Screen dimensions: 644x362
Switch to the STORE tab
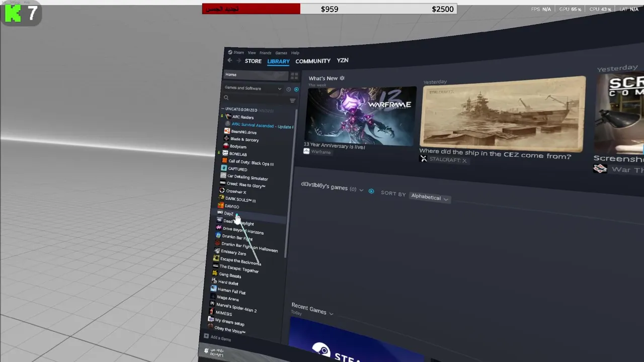pyautogui.click(x=253, y=61)
